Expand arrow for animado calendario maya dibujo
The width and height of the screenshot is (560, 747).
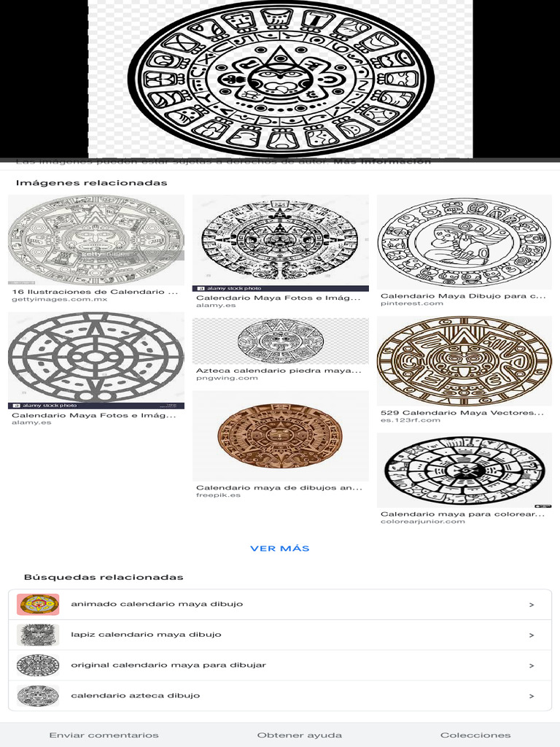pos(532,605)
